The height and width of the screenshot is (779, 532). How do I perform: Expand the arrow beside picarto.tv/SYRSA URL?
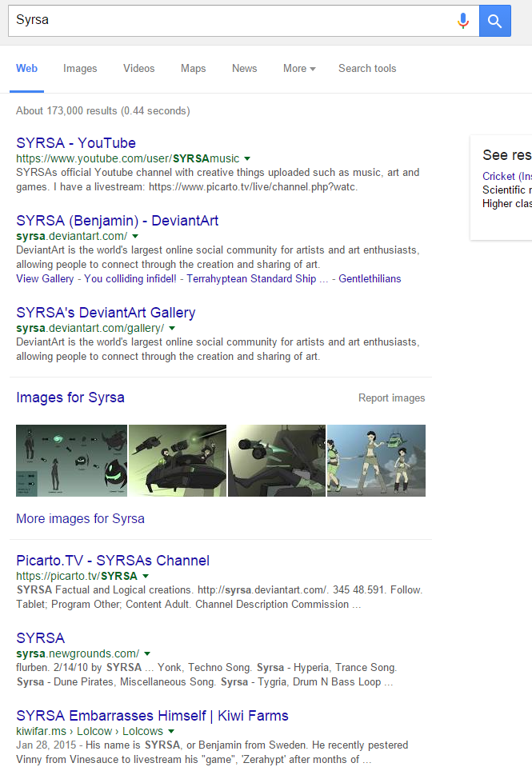pyautogui.click(x=146, y=577)
